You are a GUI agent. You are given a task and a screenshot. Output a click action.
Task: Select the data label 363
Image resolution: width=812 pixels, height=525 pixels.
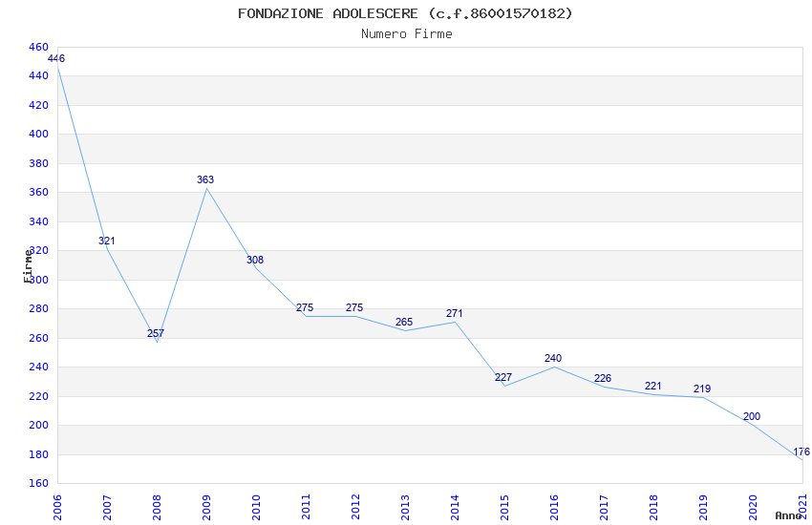click(x=205, y=179)
